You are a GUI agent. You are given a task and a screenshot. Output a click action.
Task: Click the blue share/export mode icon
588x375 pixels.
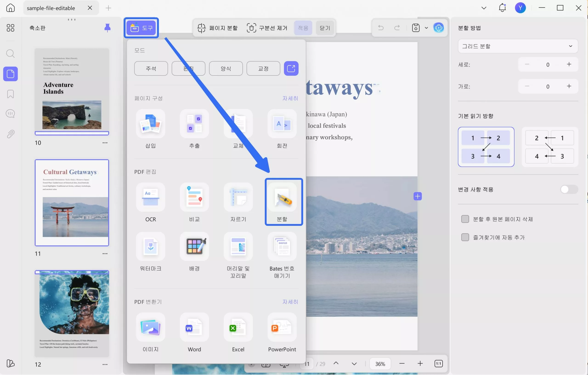click(x=291, y=68)
